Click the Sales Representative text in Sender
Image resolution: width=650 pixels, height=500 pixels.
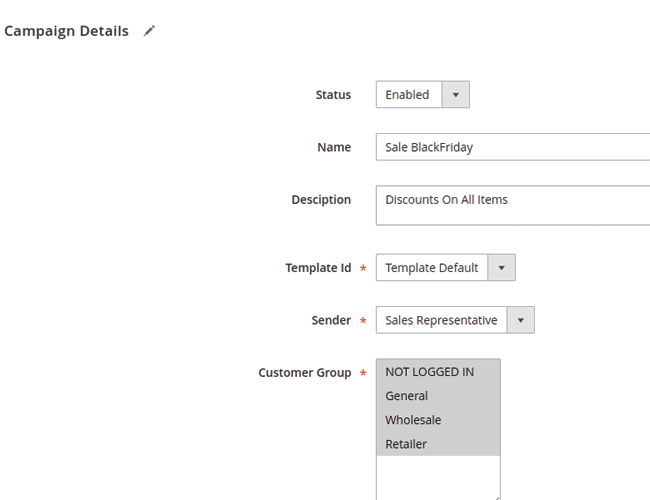441,321
